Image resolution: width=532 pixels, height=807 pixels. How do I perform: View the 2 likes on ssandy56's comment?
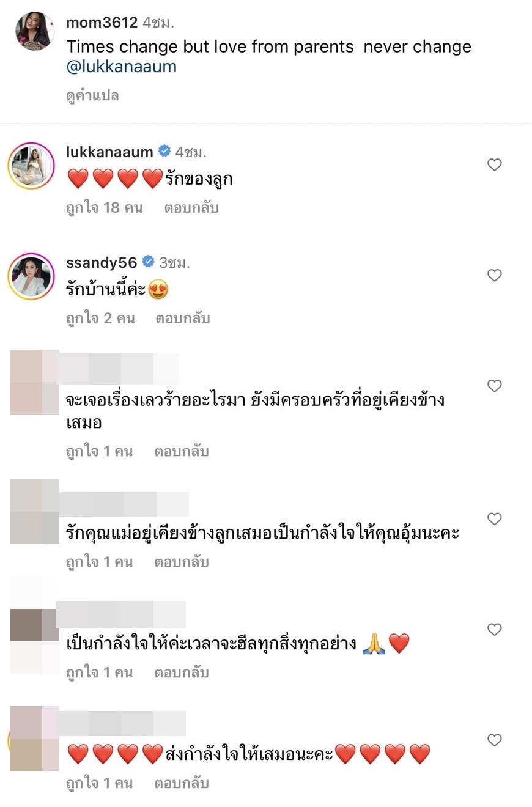100,319
